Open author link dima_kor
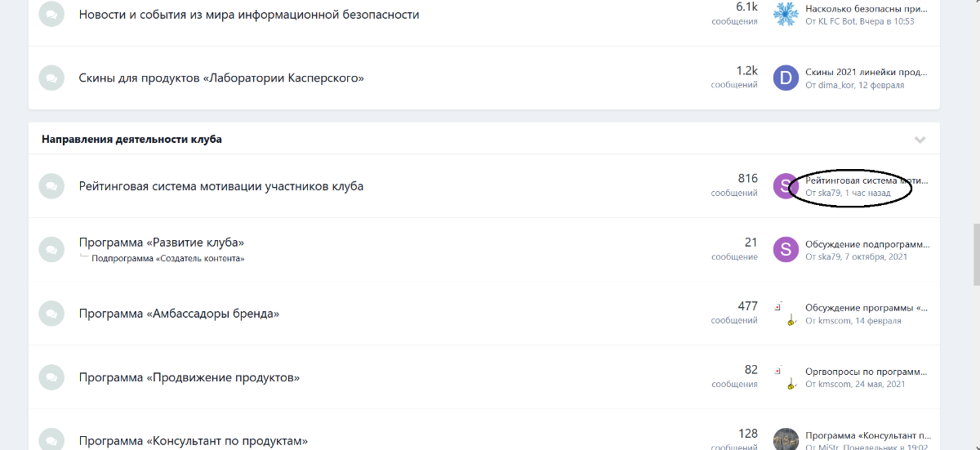This screenshot has height=450, width=980. point(835,85)
